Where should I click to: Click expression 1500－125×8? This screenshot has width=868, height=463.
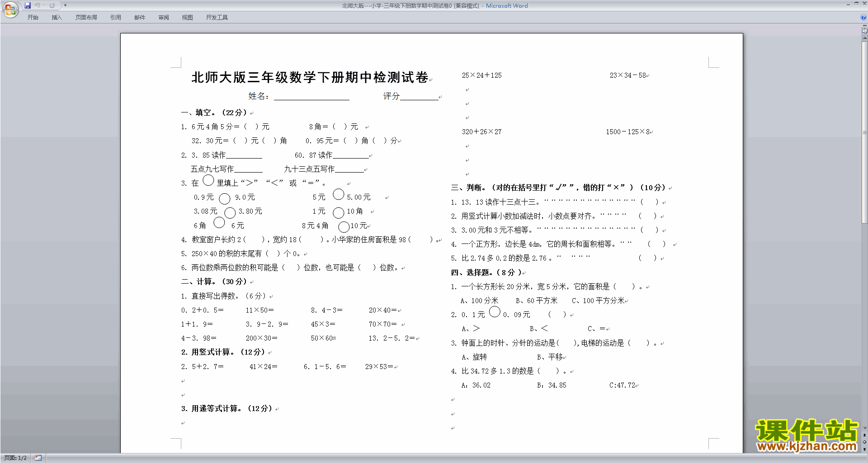628,132
